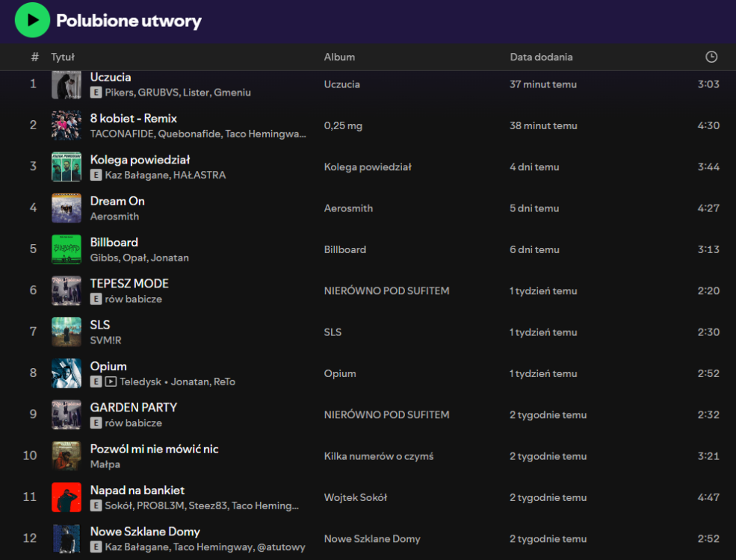The image size is (736, 560).
Task: Open the Małpa artist link
Action: pyautogui.click(x=105, y=464)
